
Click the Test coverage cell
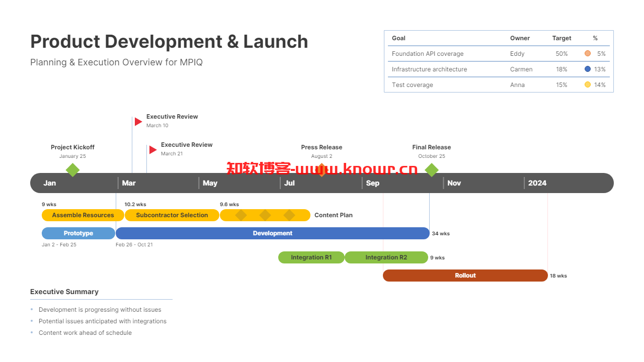pos(413,85)
